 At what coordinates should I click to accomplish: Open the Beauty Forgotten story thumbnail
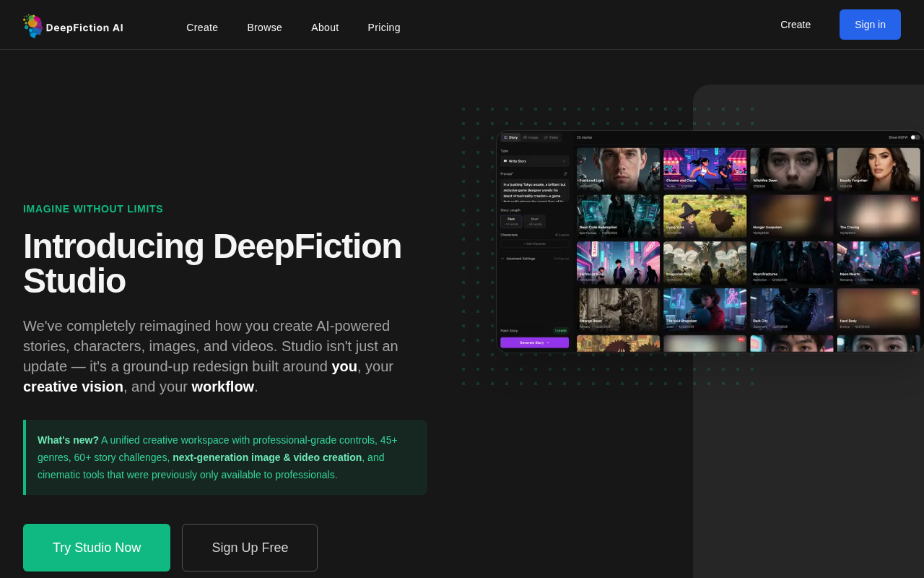(879, 169)
